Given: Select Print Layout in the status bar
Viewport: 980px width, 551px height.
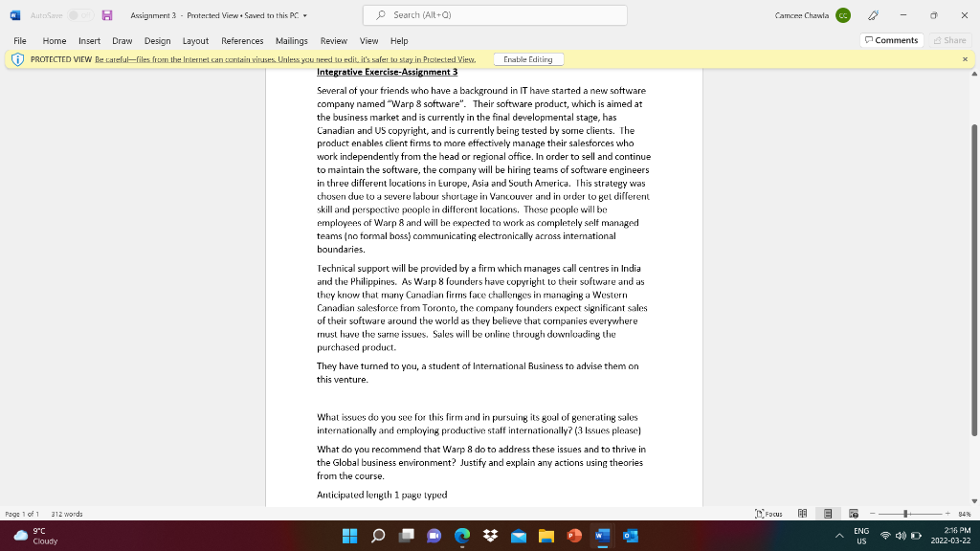Looking at the screenshot, I should [829, 514].
